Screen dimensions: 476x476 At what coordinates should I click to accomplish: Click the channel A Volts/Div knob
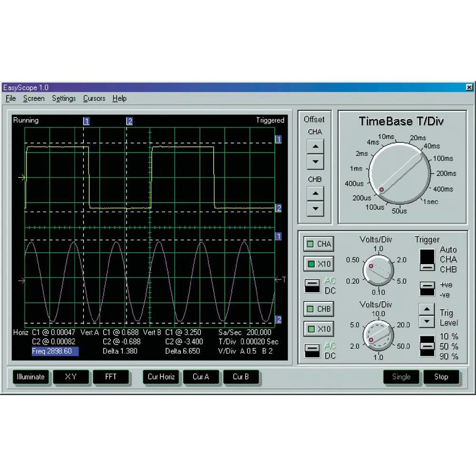[378, 269]
